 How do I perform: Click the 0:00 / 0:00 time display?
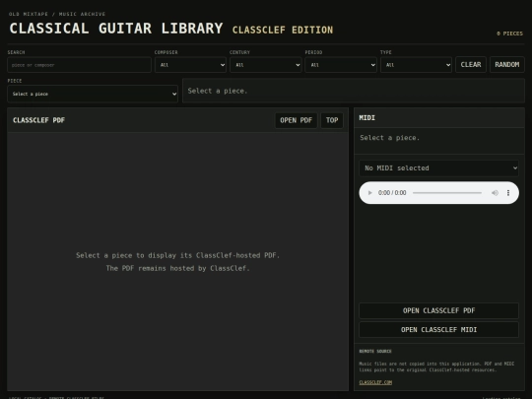tap(392, 193)
